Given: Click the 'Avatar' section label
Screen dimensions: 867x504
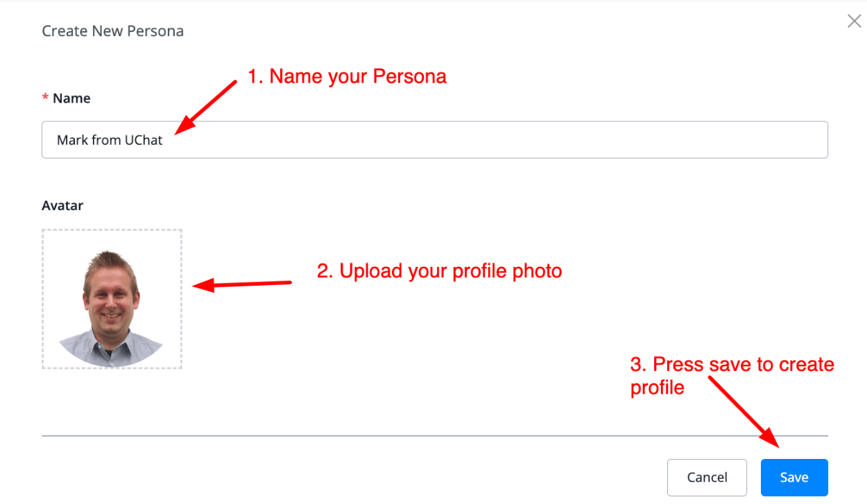Looking at the screenshot, I should pyautogui.click(x=62, y=206).
